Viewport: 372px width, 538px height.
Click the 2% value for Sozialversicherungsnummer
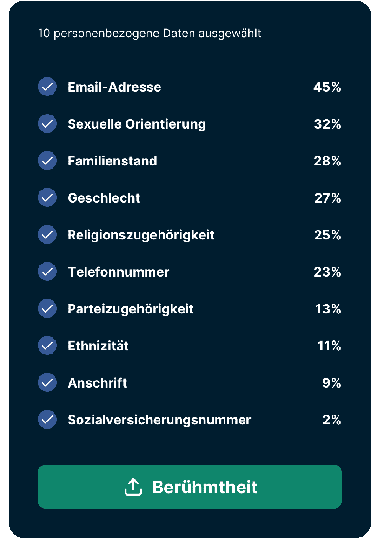(332, 420)
